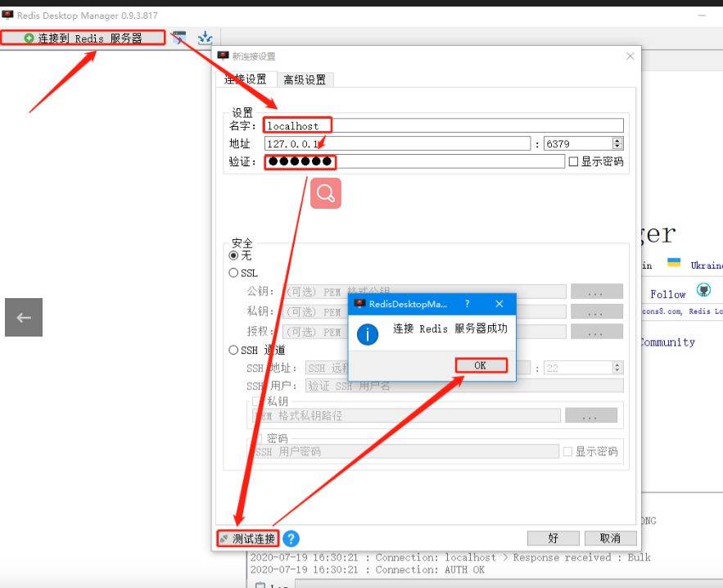The image size is (723, 588).
Task: Switch to the 高级设置 tab
Action: click(305, 79)
